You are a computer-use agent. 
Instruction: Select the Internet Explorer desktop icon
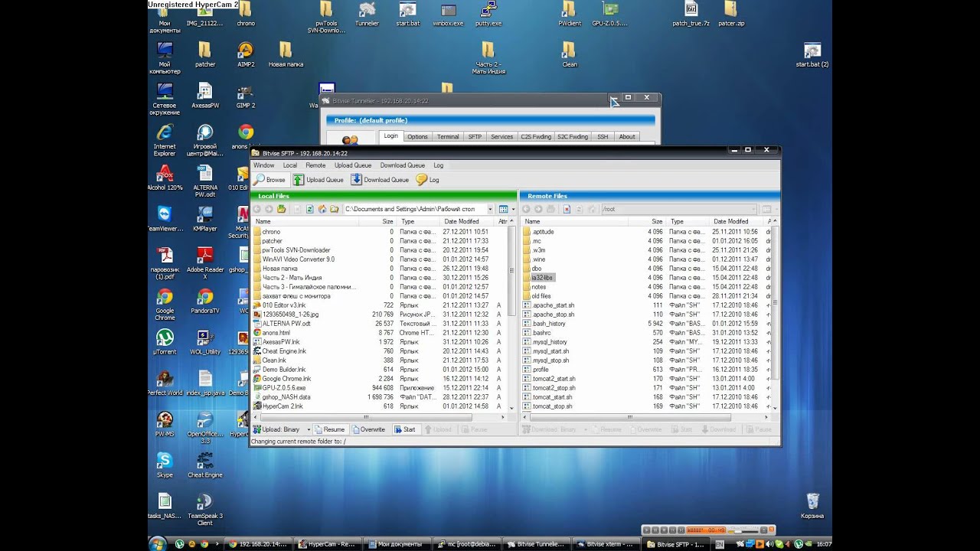pyautogui.click(x=165, y=140)
